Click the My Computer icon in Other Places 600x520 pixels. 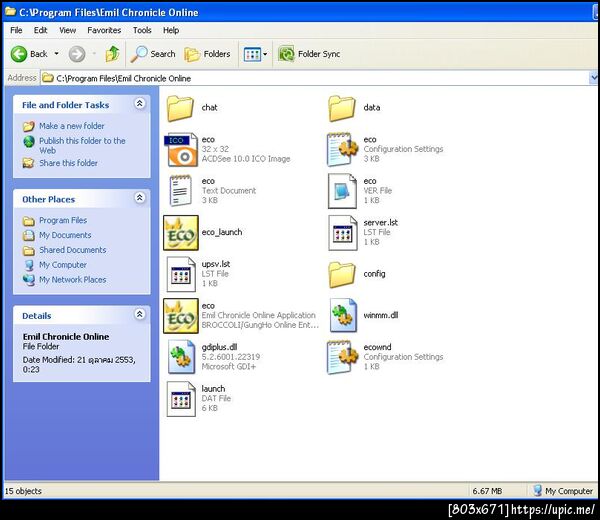pos(29,265)
